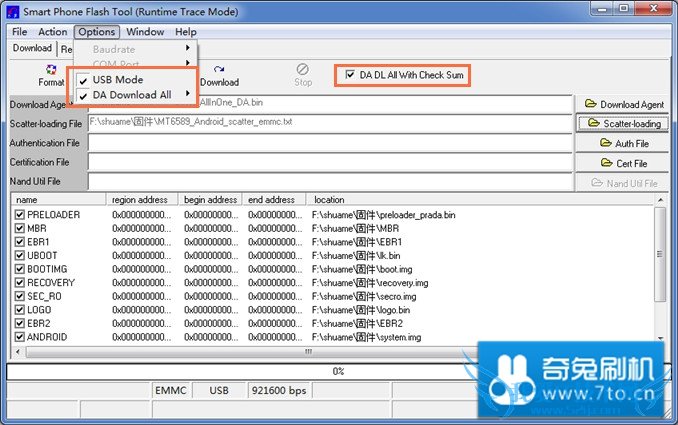Uncheck the RECOVERY partition checkbox
The height and width of the screenshot is (425, 678).
[19, 282]
